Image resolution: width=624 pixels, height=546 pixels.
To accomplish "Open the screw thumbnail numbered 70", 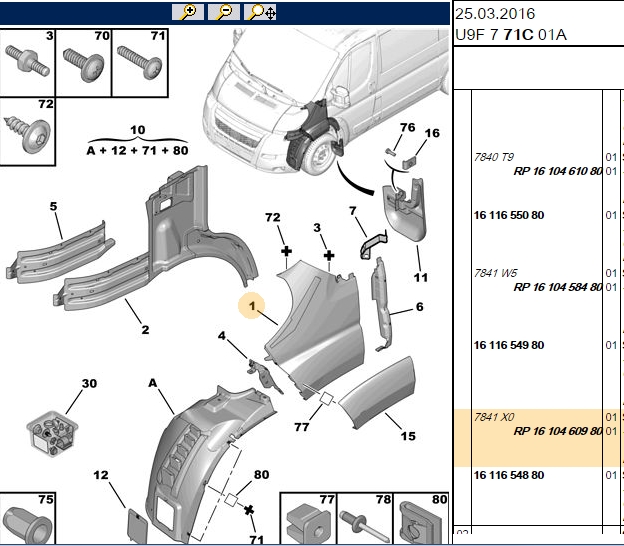I will [x=84, y=62].
